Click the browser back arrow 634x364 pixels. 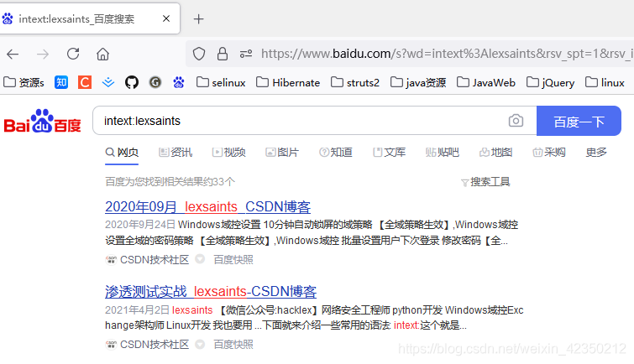[x=13, y=54]
